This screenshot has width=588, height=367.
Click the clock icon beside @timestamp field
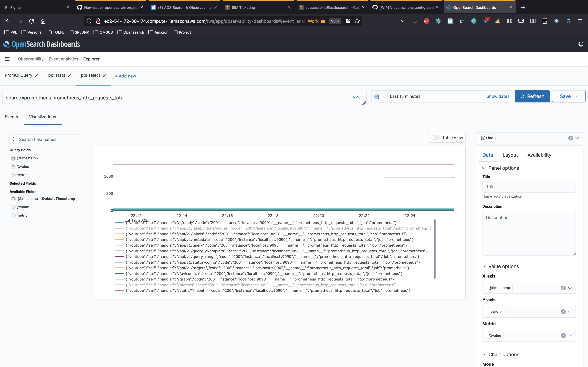pos(13,158)
